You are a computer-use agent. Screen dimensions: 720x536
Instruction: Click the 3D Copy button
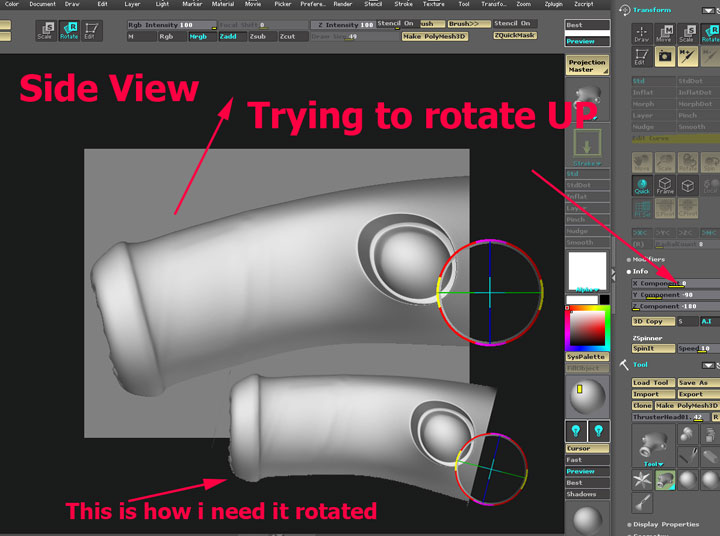(653, 322)
